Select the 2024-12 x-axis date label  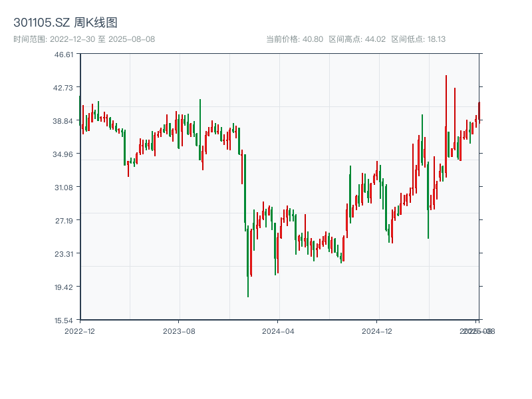pyautogui.click(x=378, y=331)
